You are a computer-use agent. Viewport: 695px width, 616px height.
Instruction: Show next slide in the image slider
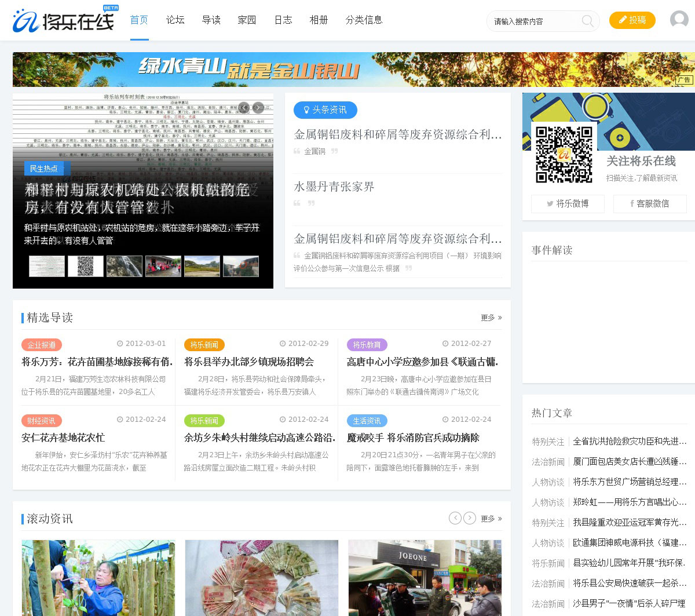click(x=258, y=107)
